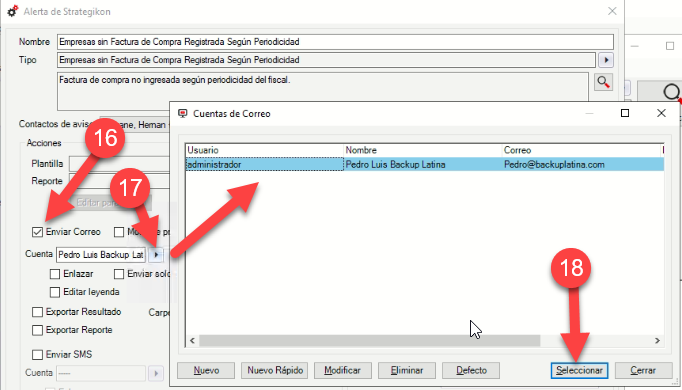Open the SMS Cuenta selector arrow
Viewport: 682px width, 390px height.
[156, 373]
